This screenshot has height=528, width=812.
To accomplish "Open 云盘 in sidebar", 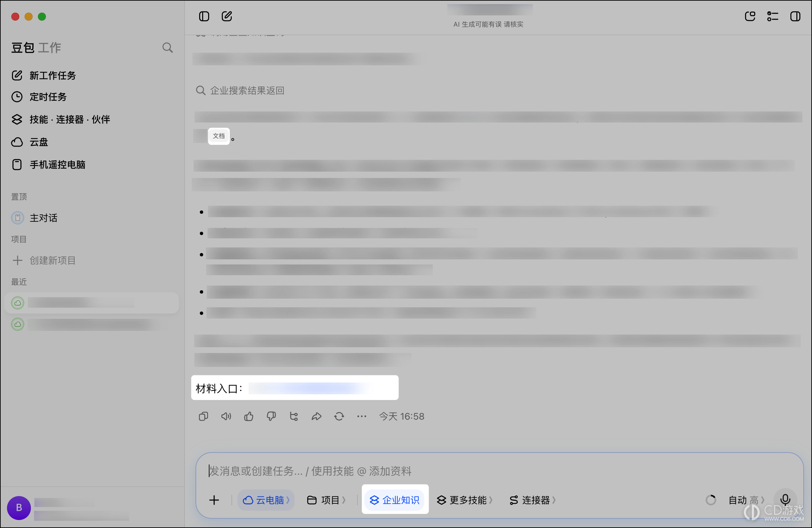I will tap(29, 142).
